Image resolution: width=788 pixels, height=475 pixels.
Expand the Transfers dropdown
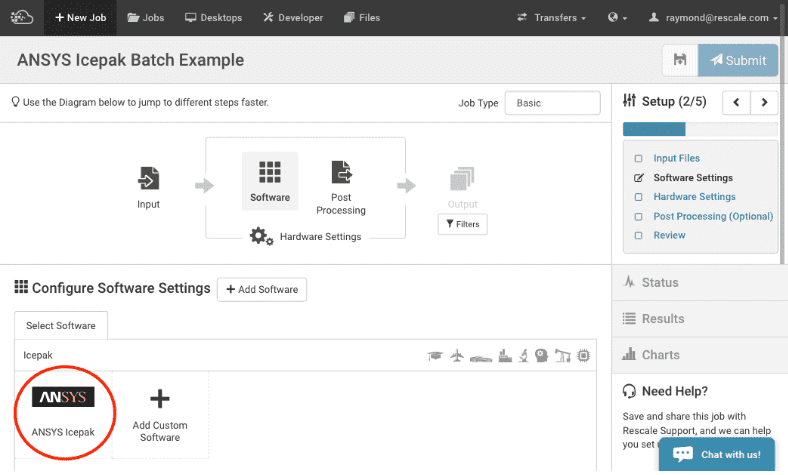(x=552, y=18)
